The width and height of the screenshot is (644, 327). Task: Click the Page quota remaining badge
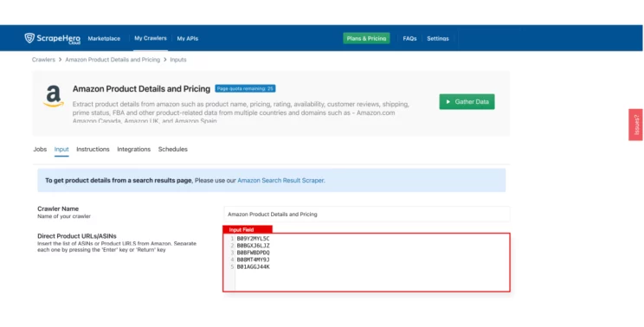click(x=245, y=88)
